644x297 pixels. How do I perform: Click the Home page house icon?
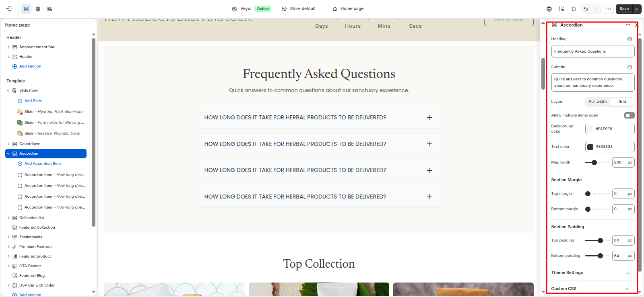coord(335,9)
